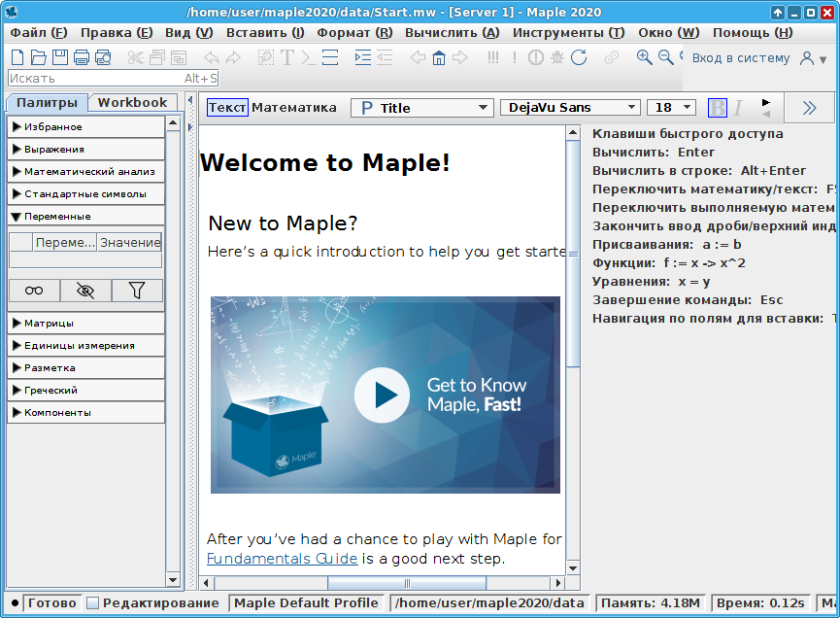This screenshot has height=618, width=840.
Task: Click the Значение column header
Action: pos(130,243)
